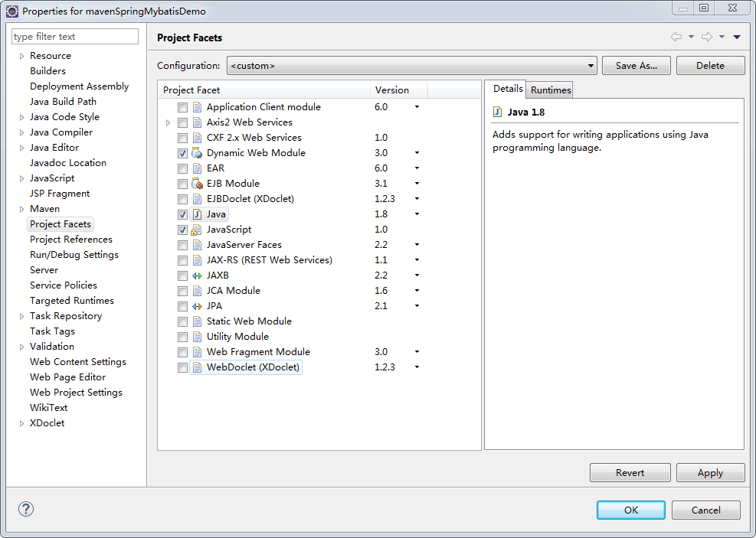
Task: Open the JAXB version dropdown arrow
Action: 417,276
